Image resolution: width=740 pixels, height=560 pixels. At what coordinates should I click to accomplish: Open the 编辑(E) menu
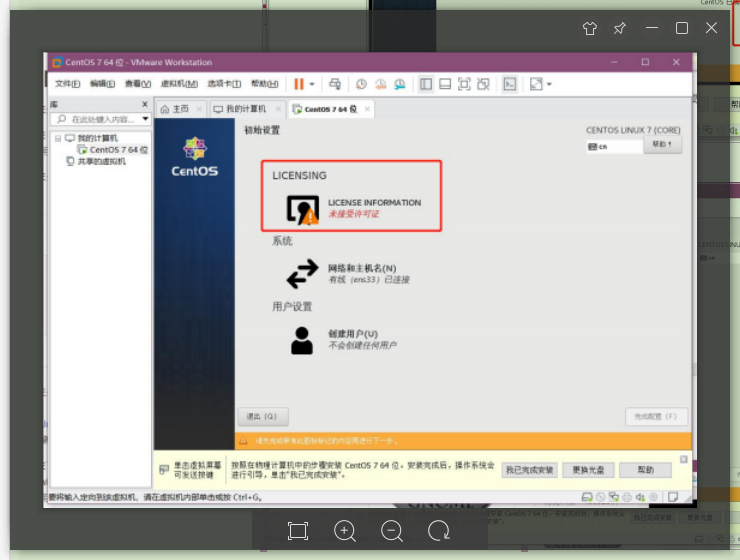point(102,84)
